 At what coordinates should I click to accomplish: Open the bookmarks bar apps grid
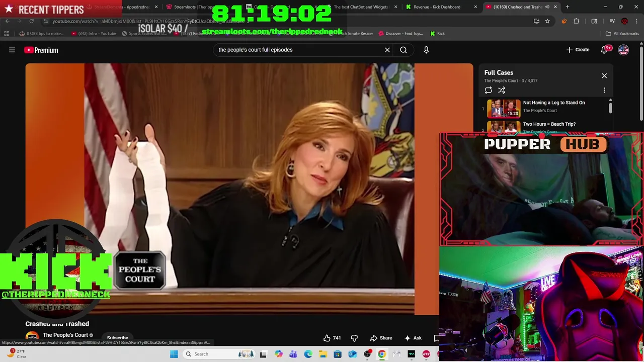7,34
